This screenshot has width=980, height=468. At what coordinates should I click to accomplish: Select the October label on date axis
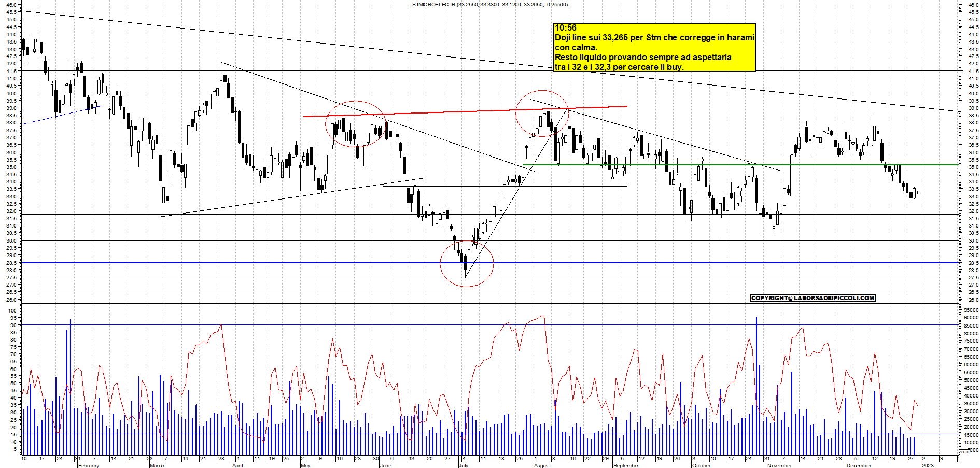(x=701, y=465)
